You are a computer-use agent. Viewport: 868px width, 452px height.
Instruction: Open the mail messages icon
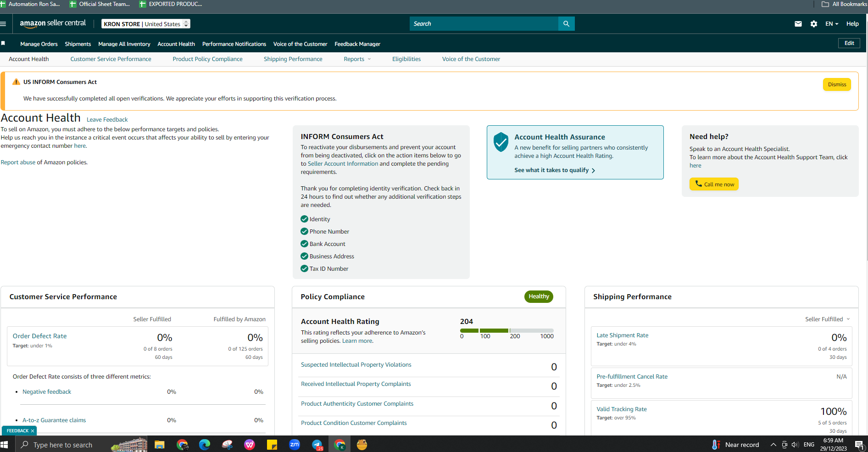tap(798, 24)
